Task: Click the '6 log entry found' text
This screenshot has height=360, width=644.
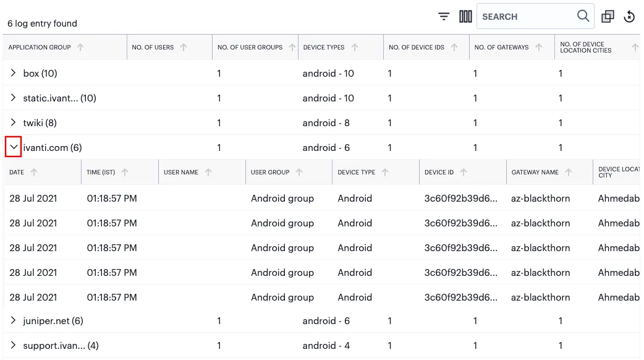Action: [x=42, y=24]
